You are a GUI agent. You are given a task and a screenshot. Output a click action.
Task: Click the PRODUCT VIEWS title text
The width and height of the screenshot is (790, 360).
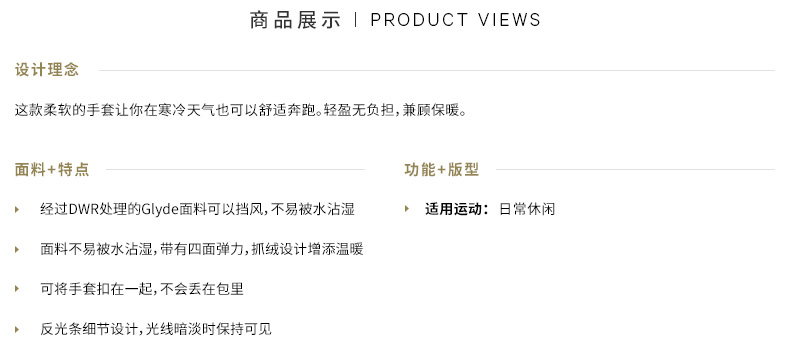(455, 20)
